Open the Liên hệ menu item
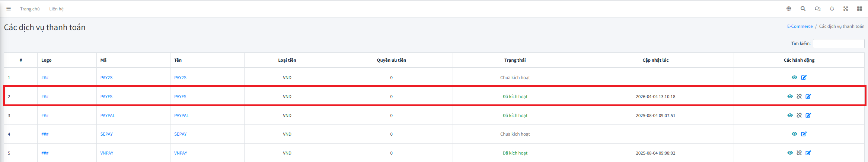This screenshot has height=162, width=868. pos(56,9)
